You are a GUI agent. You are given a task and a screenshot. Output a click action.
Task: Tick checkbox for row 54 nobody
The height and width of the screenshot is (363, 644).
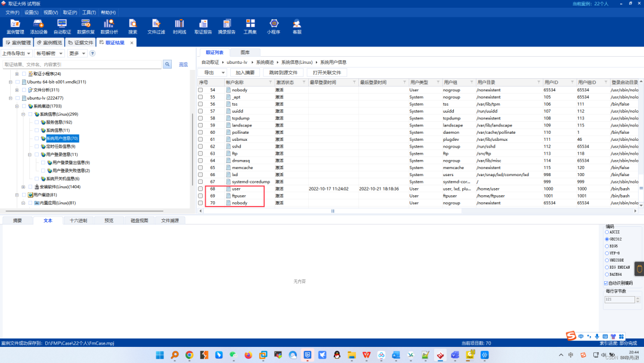200,90
